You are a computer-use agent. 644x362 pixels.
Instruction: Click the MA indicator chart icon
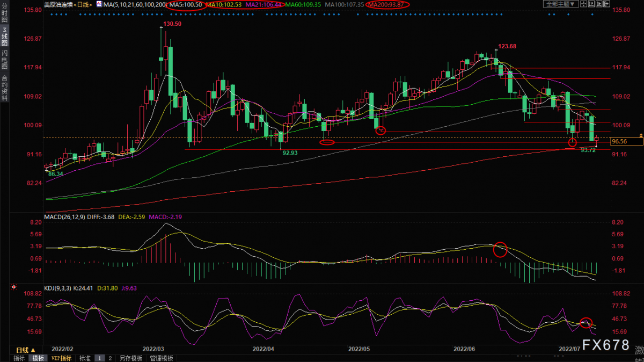99,4
